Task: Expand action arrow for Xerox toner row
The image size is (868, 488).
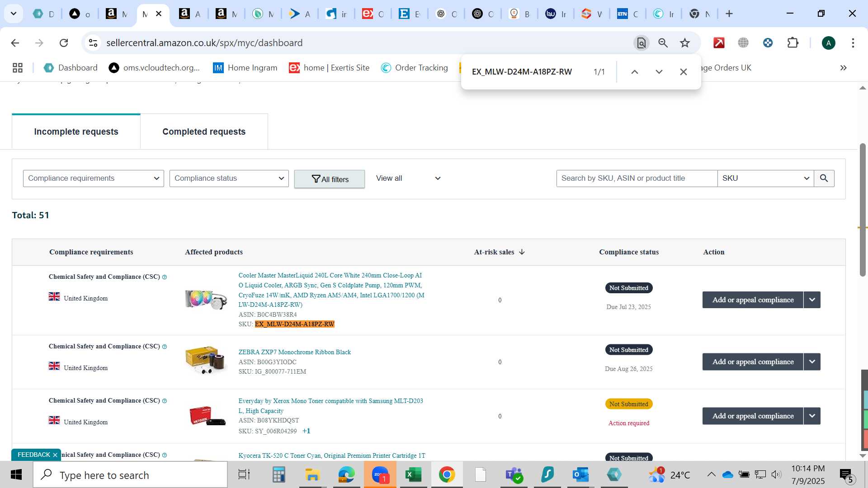Action: 812,416
